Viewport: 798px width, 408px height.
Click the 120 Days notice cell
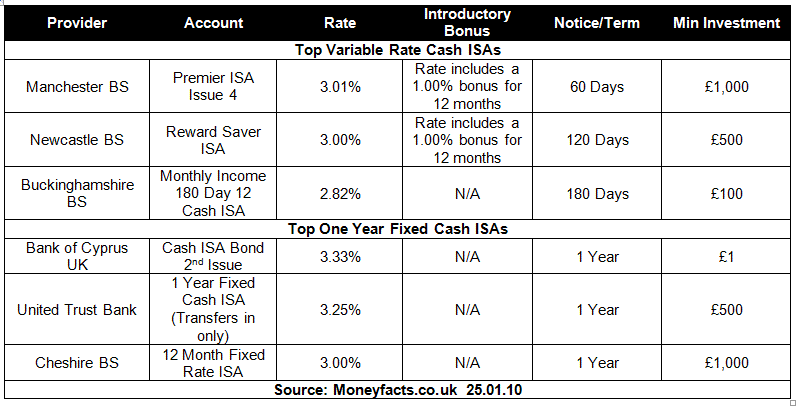click(598, 140)
